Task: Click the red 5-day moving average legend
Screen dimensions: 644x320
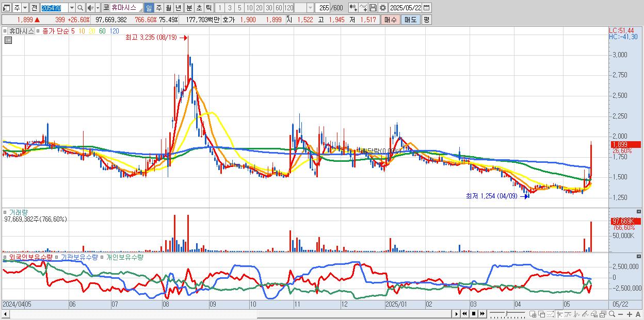Action: coord(72,31)
